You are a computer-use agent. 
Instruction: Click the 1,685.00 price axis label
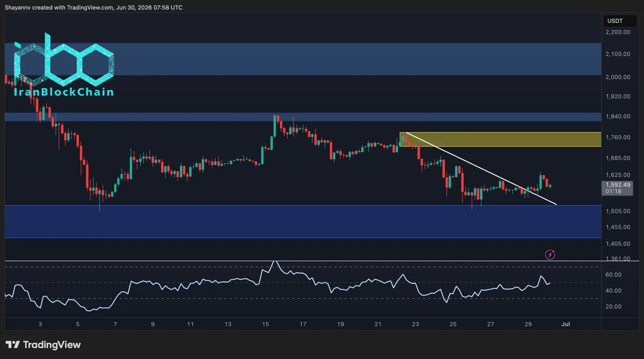pyautogui.click(x=618, y=158)
